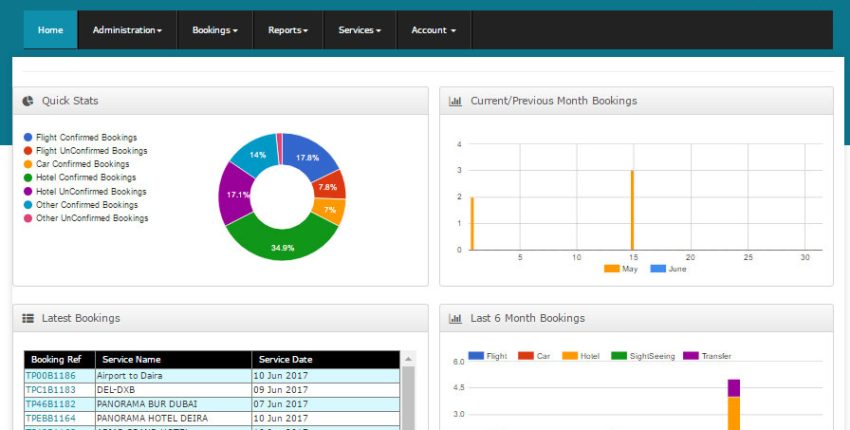
Task: Open the Administration dropdown menu
Action: 127,30
